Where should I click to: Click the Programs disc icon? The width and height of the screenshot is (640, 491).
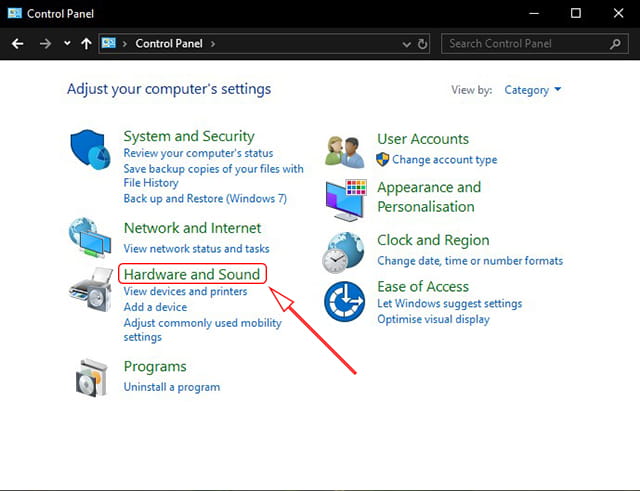click(92, 378)
